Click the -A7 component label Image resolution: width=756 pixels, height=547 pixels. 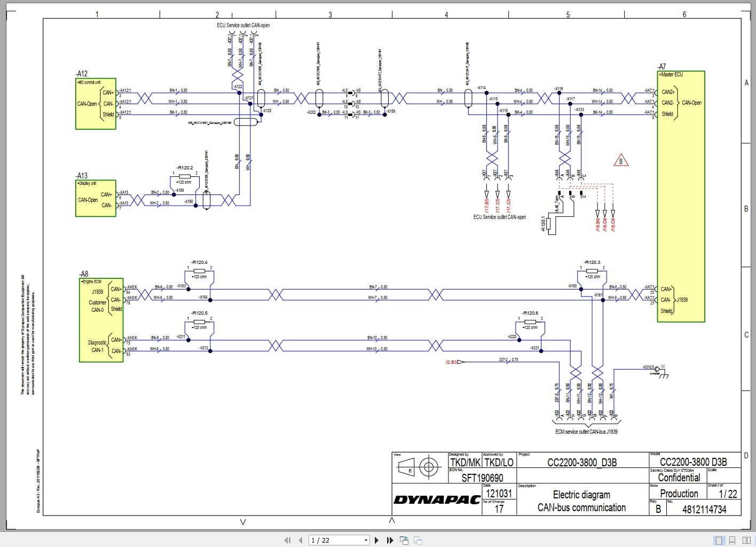point(661,67)
